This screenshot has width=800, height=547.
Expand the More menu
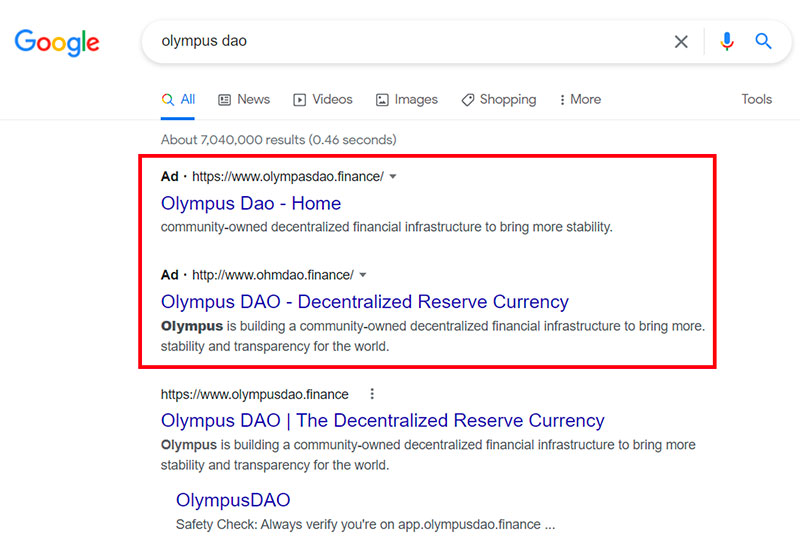pyautogui.click(x=580, y=100)
